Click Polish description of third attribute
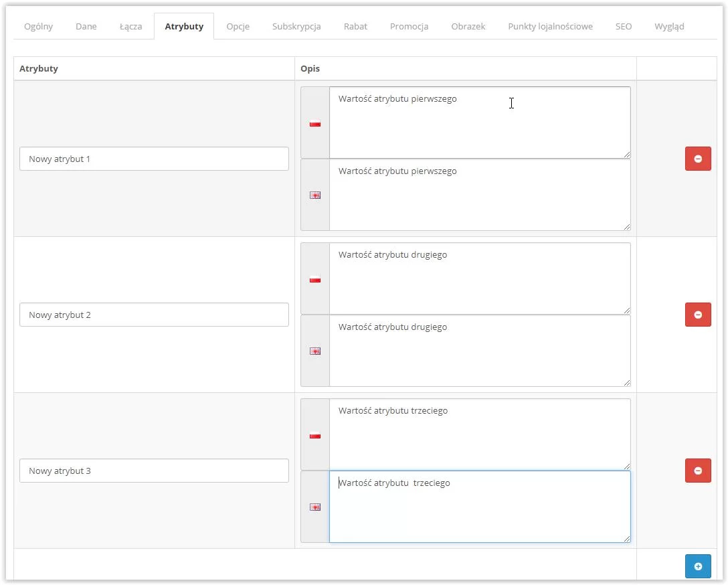 [x=479, y=434]
